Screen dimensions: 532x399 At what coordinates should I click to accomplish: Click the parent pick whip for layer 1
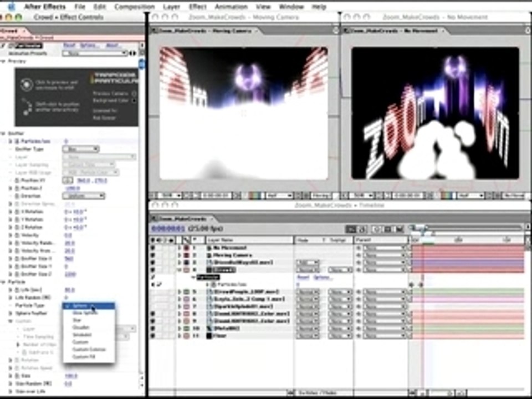click(x=359, y=248)
